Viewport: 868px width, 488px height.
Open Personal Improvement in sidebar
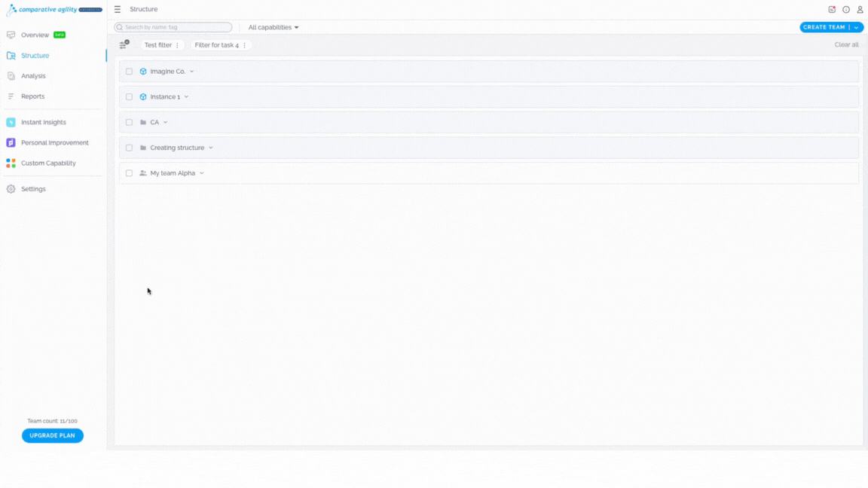pos(47,143)
